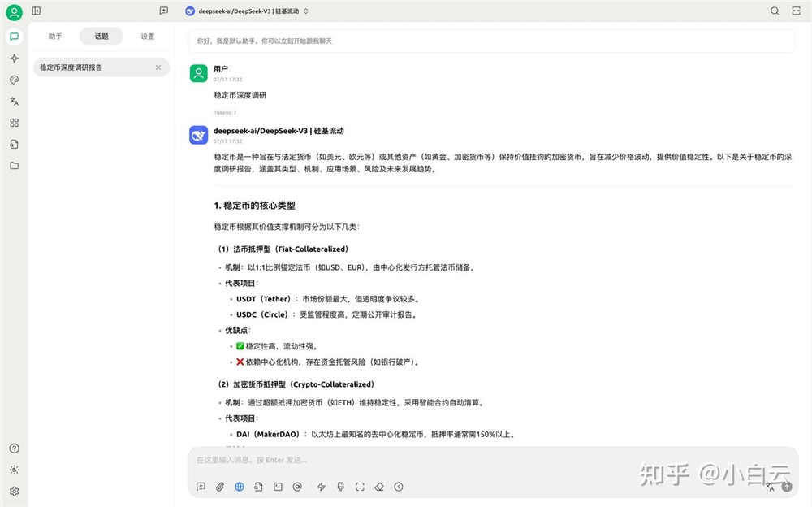Click the USDC (Circle) bullet line

326,314
